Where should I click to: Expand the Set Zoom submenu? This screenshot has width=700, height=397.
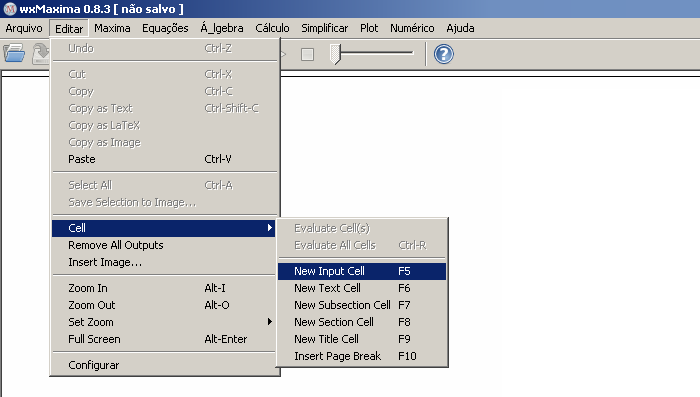164,322
